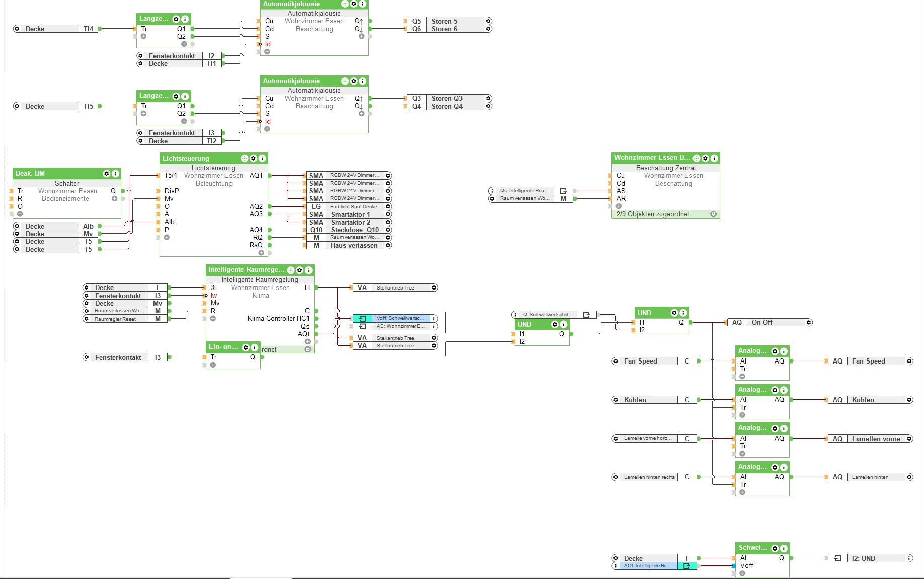Open gear settings of Wohnzimmer Essen Beschattung Zentral block

tap(705, 158)
